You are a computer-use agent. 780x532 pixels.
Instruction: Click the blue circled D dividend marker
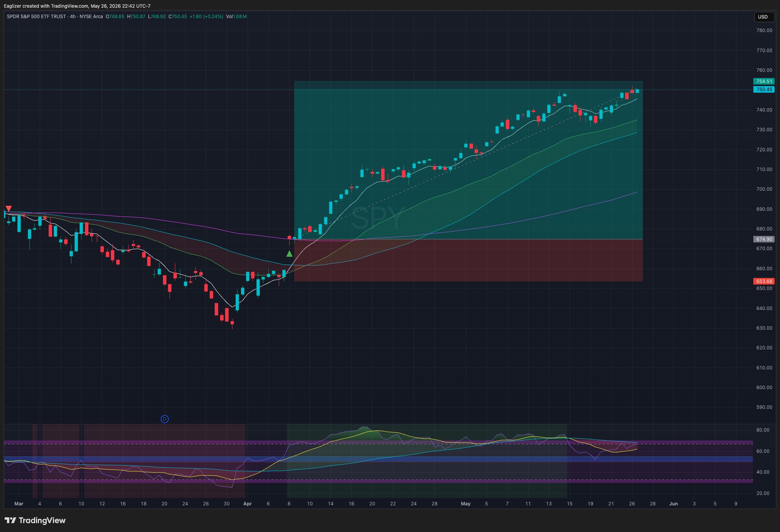click(x=164, y=419)
